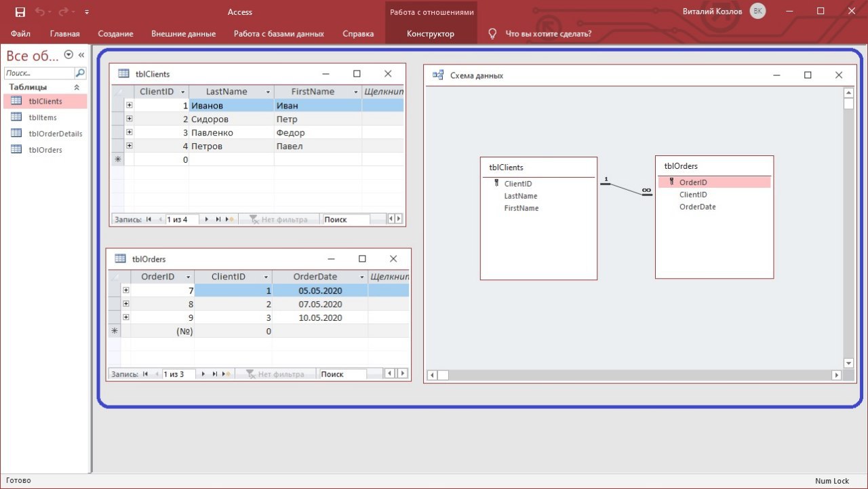868x489 pixels.
Task: Open tblItems table in navigation pane
Action: point(42,117)
